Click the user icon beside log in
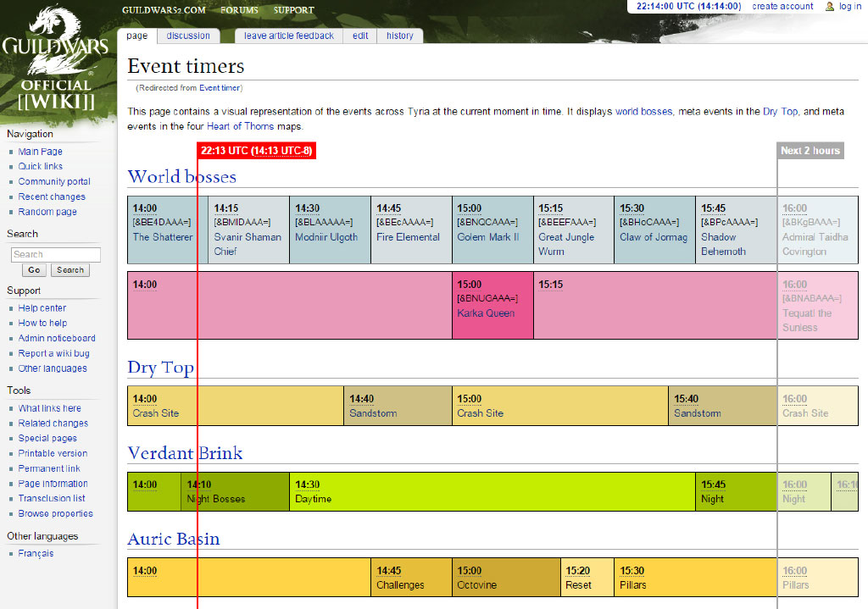The width and height of the screenshot is (868, 609). pos(829,7)
